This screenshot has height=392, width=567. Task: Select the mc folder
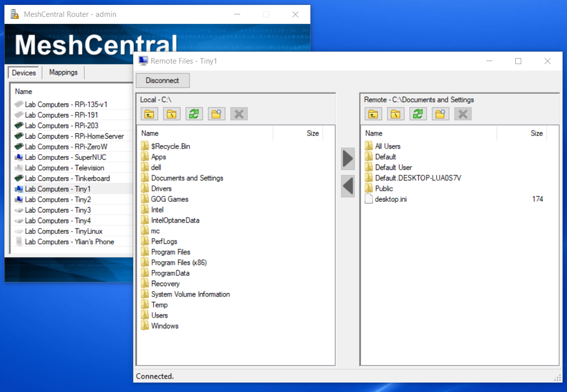150,231
